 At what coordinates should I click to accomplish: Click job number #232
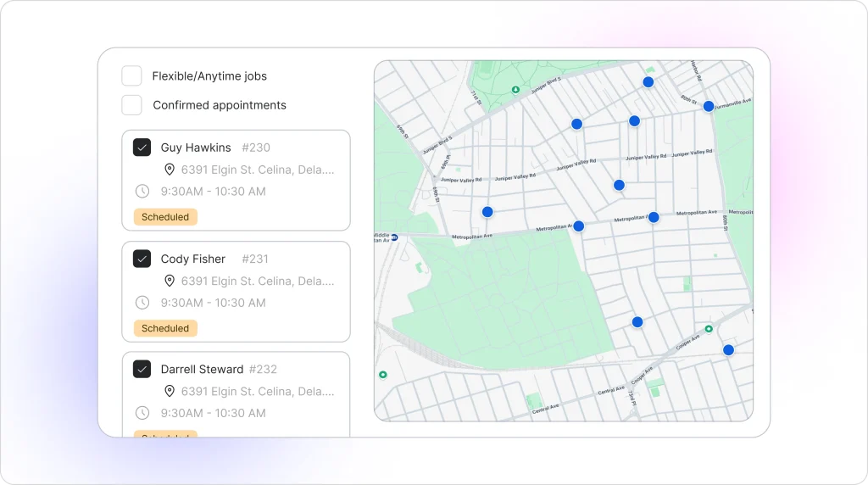[x=263, y=369]
